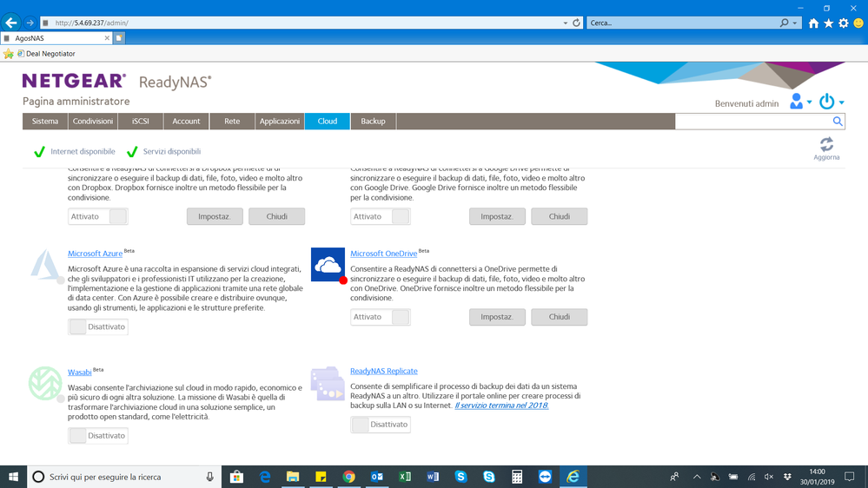Toggle Google Drive Attivato switch
Screen dimensions: 868x488
pyautogui.click(x=381, y=216)
